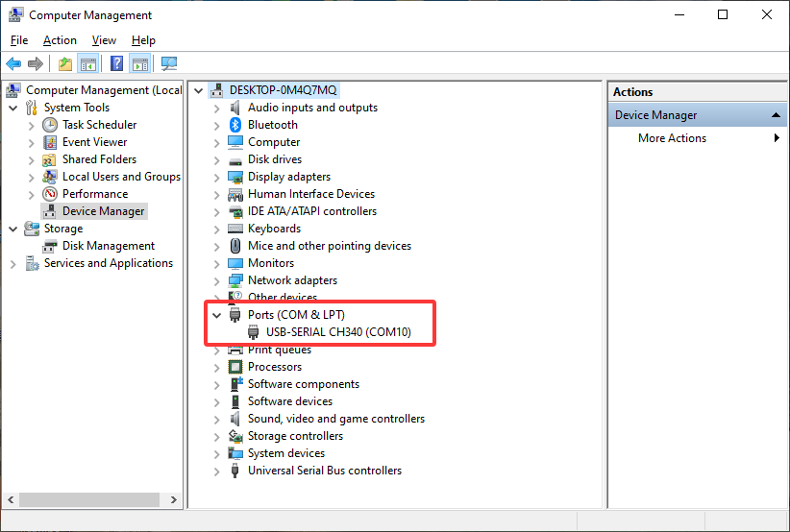Open the File menu
Screen dimensions: 790x532
pos(19,40)
